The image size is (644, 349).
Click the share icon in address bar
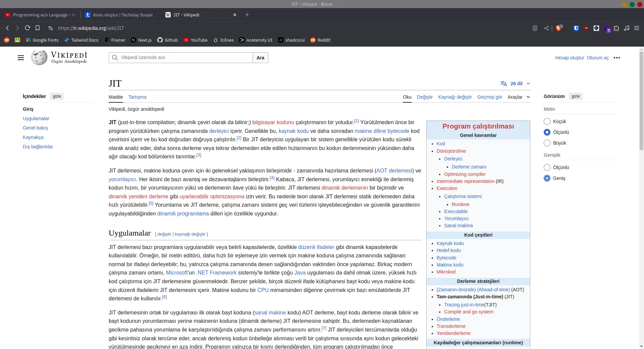[546, 28]
